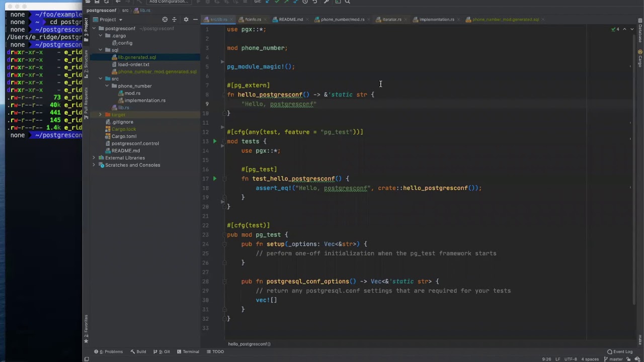
Task: Click Git update project blue arrow
Action: pyautogui.click(x=267, y=2)
